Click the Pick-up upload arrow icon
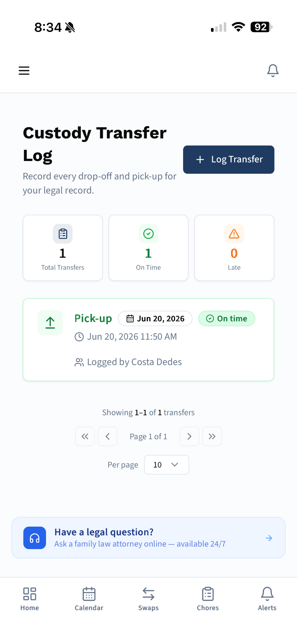 pyautogui.click(x=50, y=323)
